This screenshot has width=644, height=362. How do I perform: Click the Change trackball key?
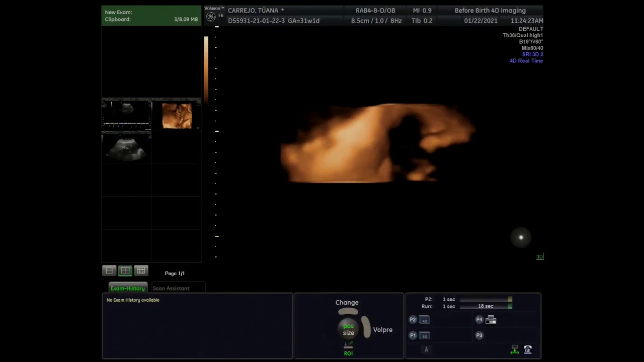point(347,311)
